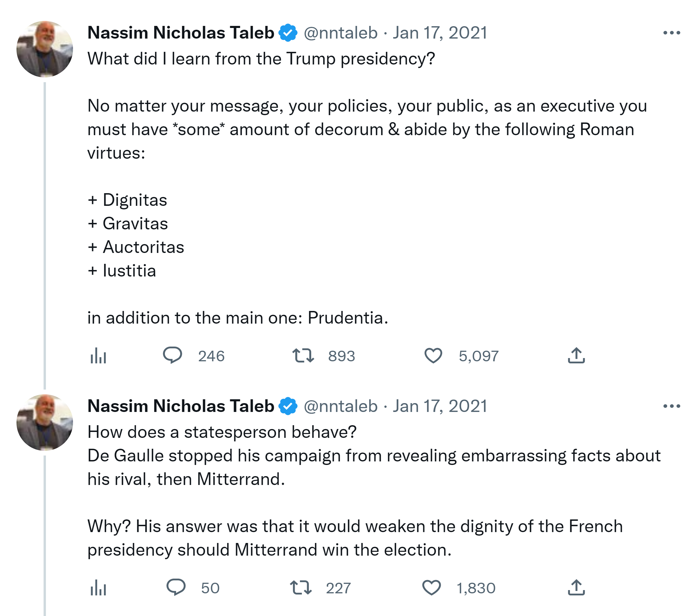Click the first tweet's Nassim Nicholas Taleb name
This screenshot has width=696, height=616.
click(181, 33)
